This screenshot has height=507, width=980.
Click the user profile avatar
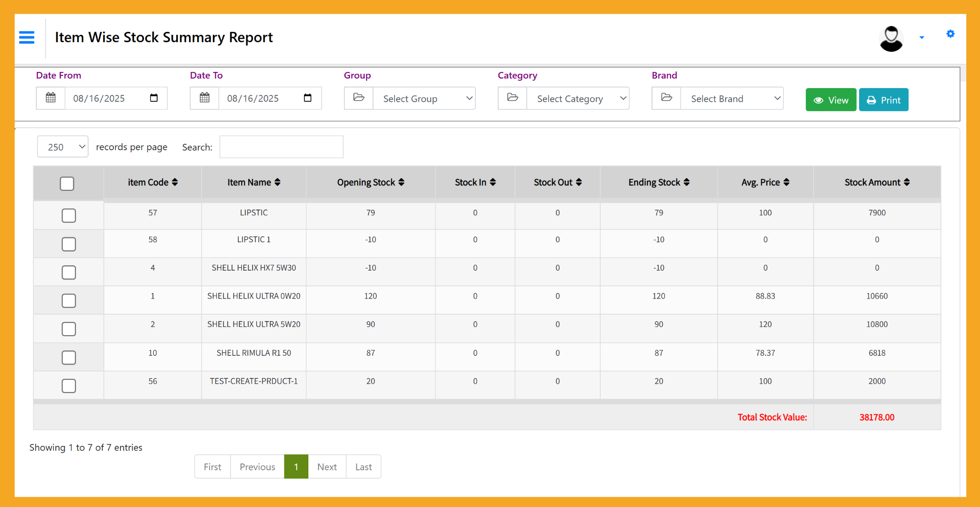click(891, 38)
